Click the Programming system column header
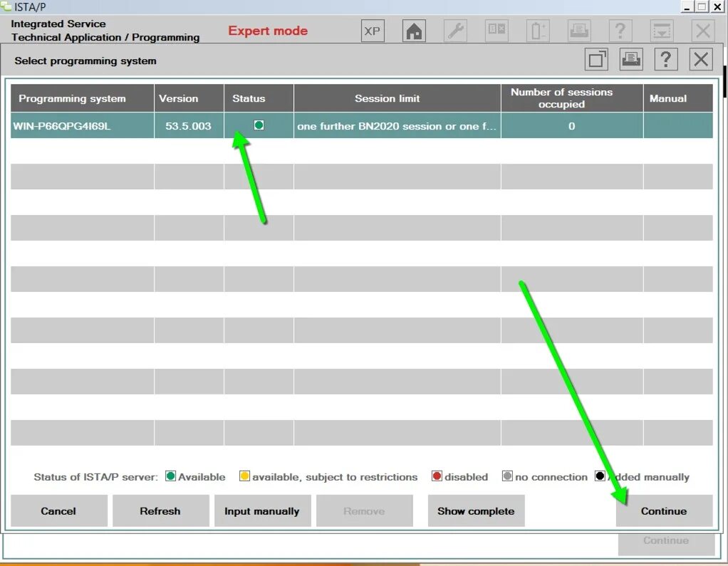Screen dimensions: 728x566 [x=82, y=98]
